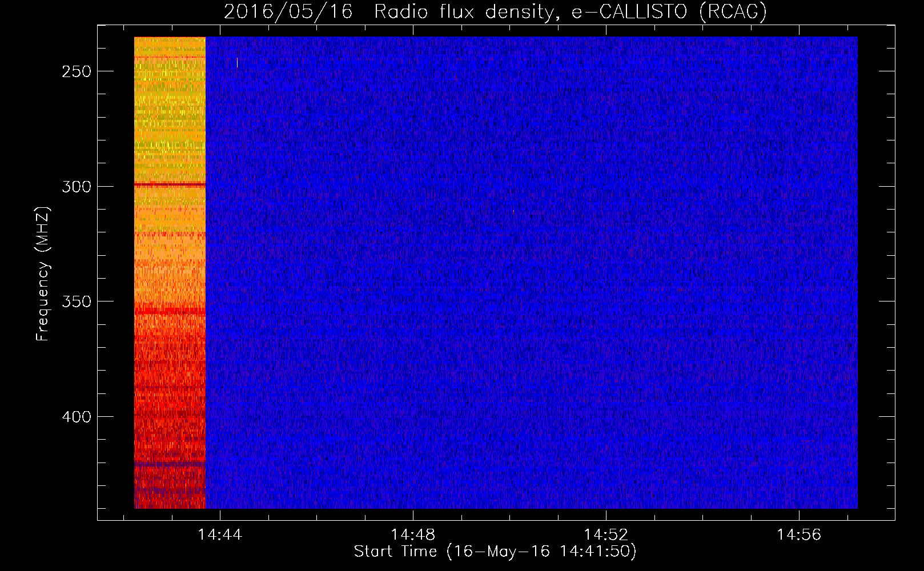The image size is (924, 571).
Task: Click the 14:44 time tick label
Action: click(220, 535)
